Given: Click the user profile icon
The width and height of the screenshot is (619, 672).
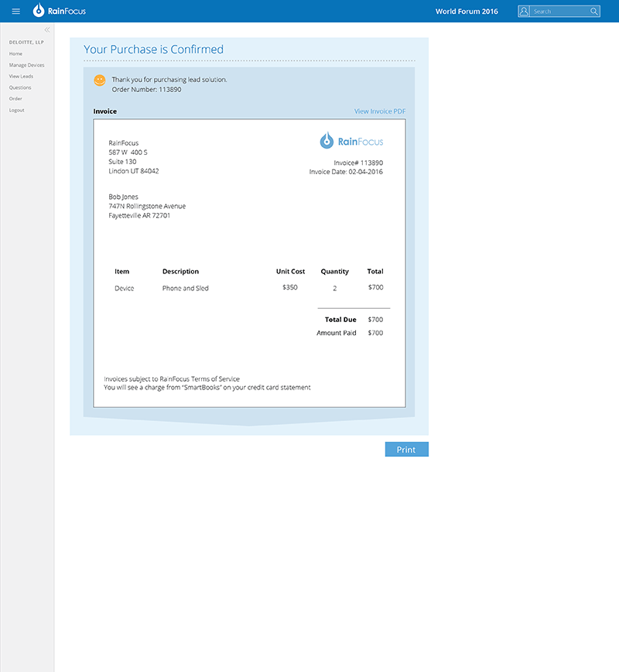Looking at the screenshot, I should (x=524, y=11).
